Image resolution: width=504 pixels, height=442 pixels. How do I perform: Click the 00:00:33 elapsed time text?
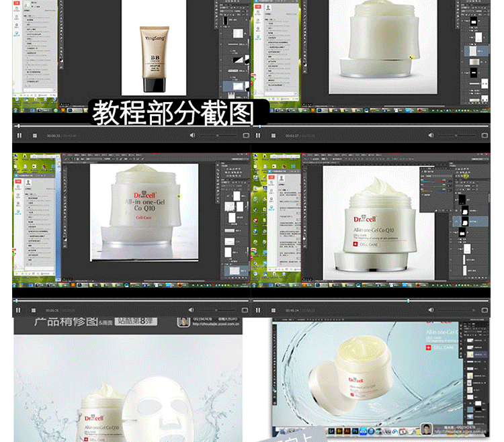pos(53,136)
